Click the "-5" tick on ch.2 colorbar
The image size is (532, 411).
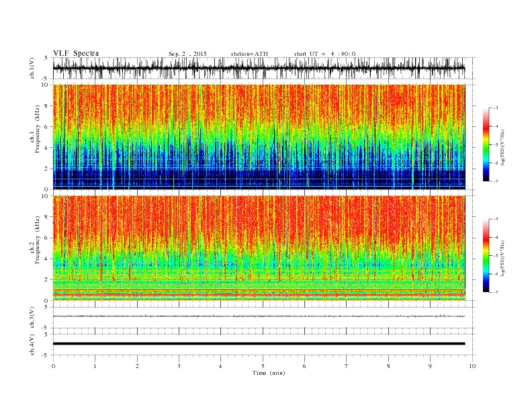[x=496, y=256]
